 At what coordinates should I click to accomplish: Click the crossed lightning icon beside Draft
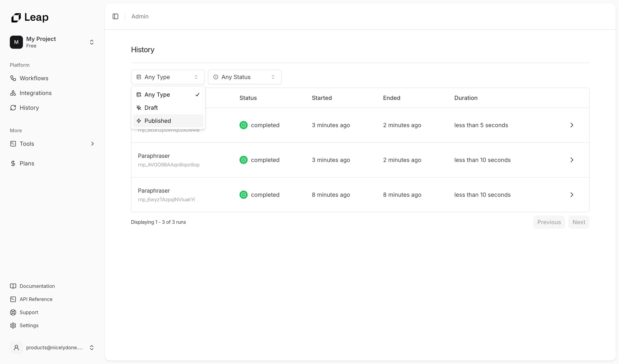click(139, 108)
